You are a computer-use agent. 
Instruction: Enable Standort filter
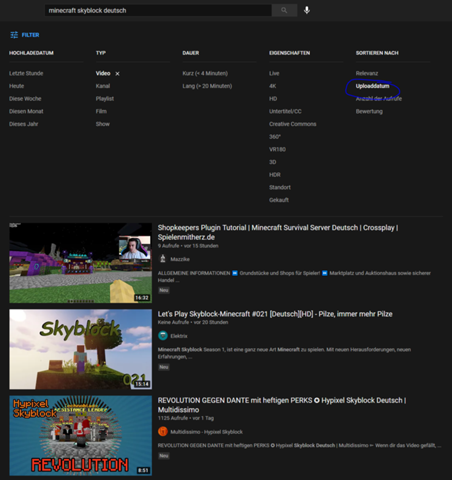[x=280, y=187]
